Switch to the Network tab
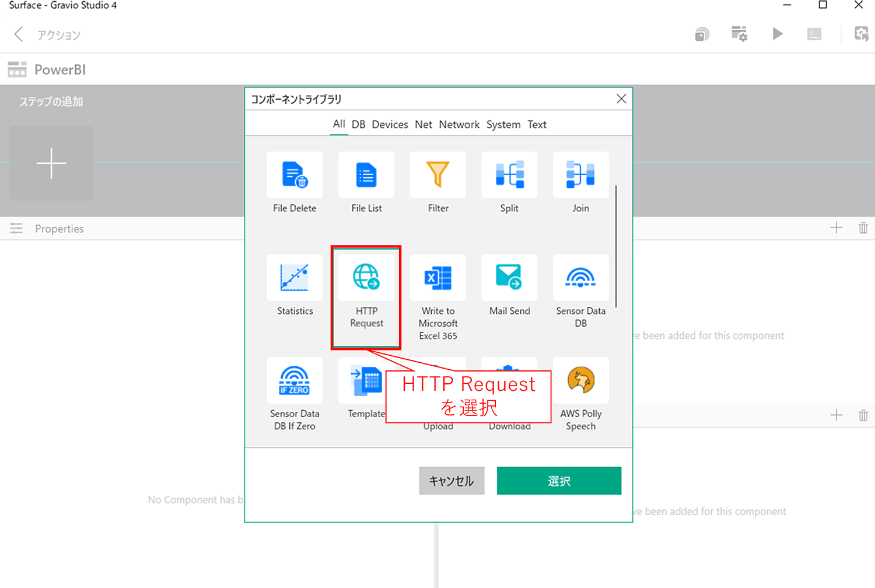Image resolution: width=875 pixels, height=588 pixels. pyautogui.click(x=459, y=124)
